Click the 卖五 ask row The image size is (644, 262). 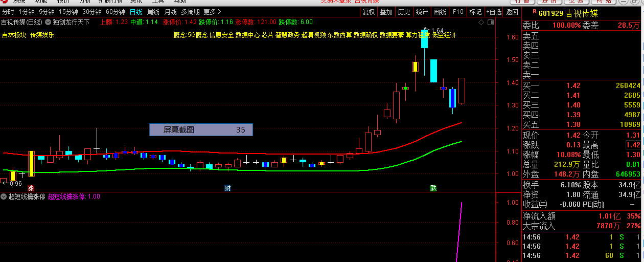coord(582,36)
